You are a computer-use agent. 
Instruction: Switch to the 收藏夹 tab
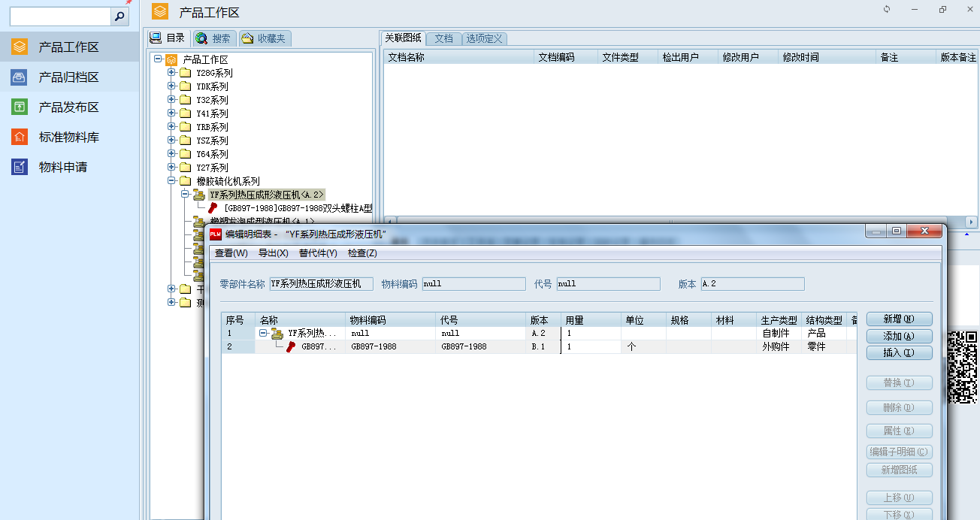(265, 38)
